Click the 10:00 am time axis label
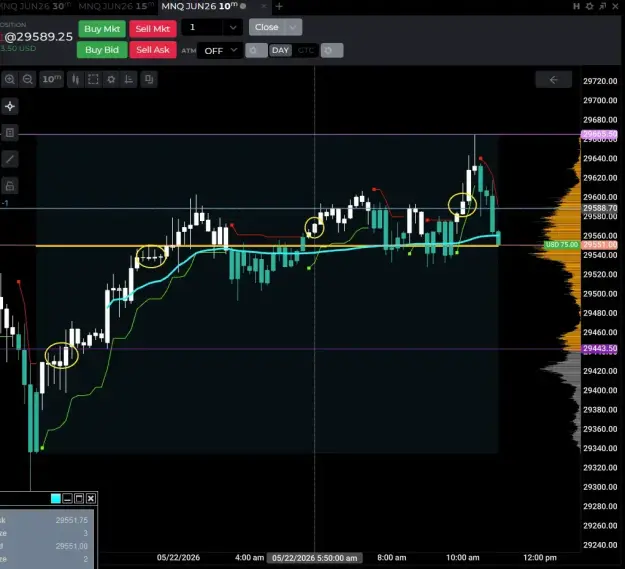Screen dimensions: 625x569 (x=462, y=557)
